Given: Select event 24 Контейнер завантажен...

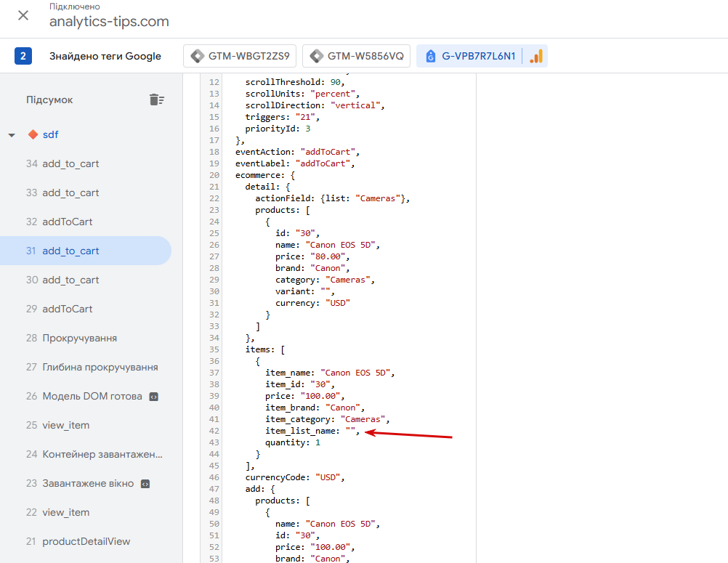Looking at the screenshot, I should coord(86,454).
